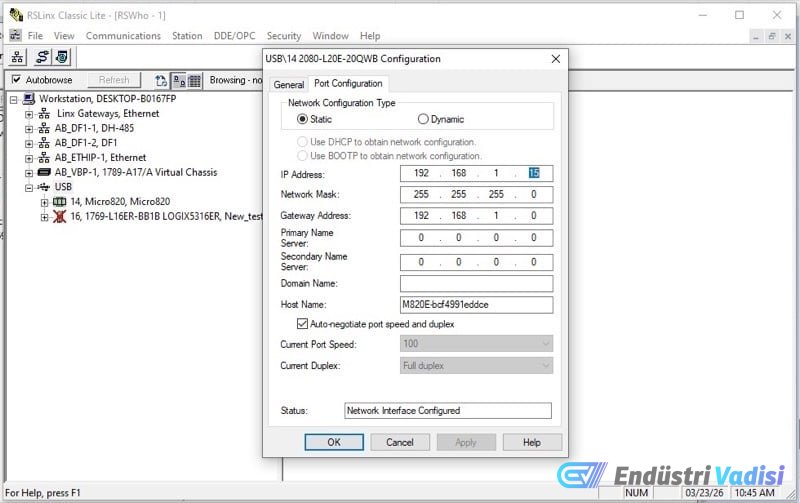This screenshot has height=503, width=800.
Task: Click the last octet of IP Address
Action: click(534, 173)
